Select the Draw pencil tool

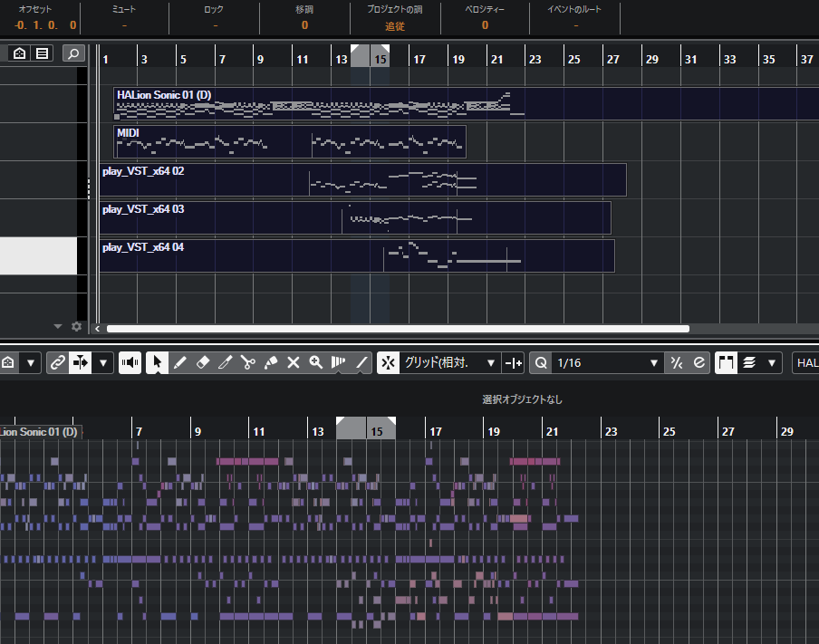(x=179, y=362)
